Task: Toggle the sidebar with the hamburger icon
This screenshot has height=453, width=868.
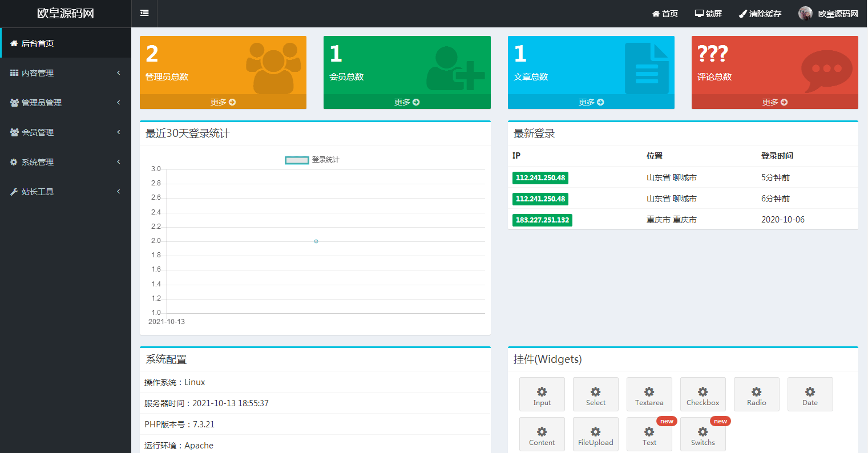Action: (x=144, y=13)
